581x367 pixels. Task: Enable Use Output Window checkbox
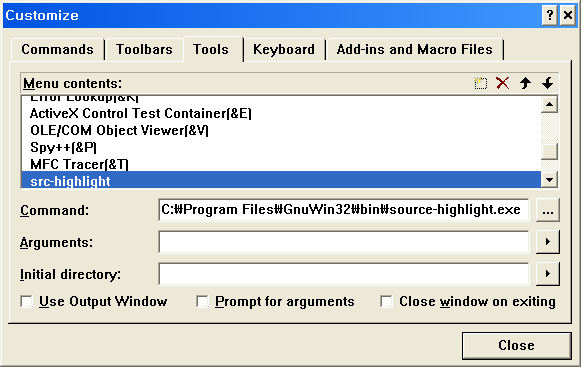pos(26,301)
